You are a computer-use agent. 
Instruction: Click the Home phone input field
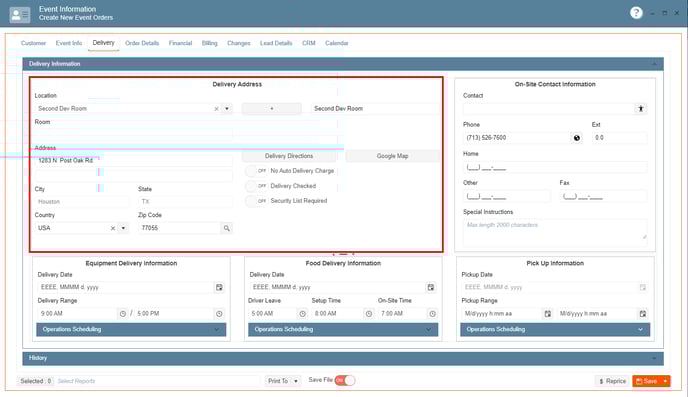[555, 167]
